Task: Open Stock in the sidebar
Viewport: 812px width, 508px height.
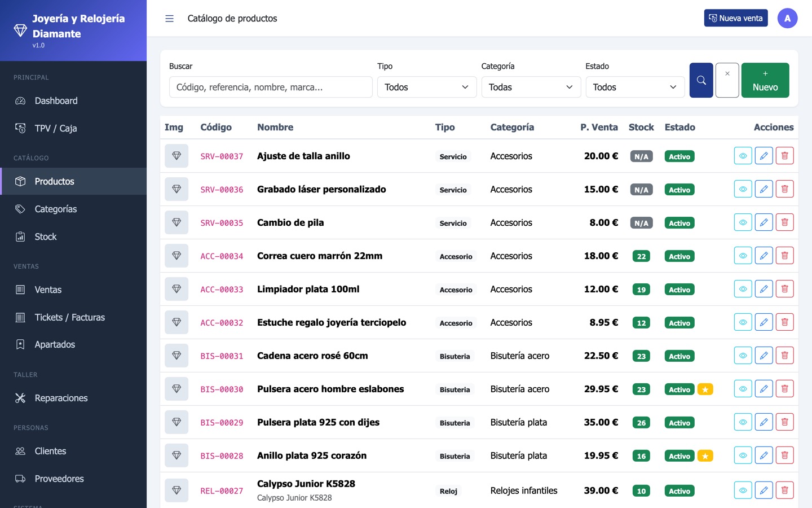Action: pyautogui.click(x=73, y=237)
